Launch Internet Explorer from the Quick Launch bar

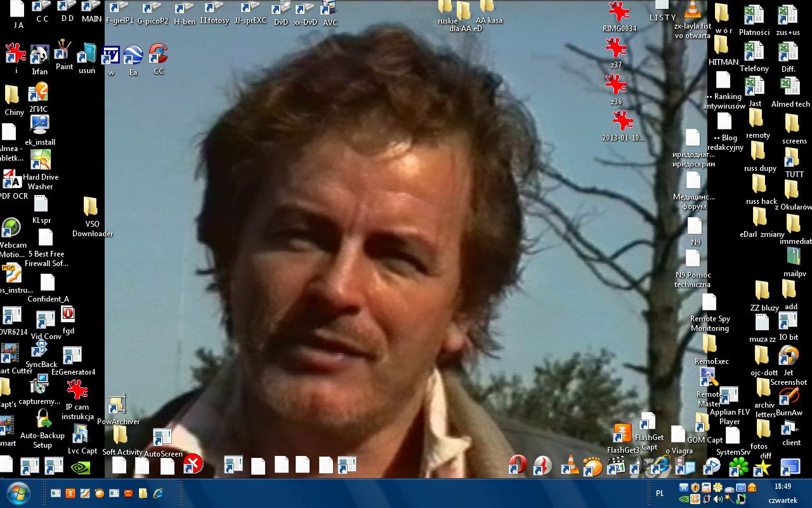coord(158,493)
